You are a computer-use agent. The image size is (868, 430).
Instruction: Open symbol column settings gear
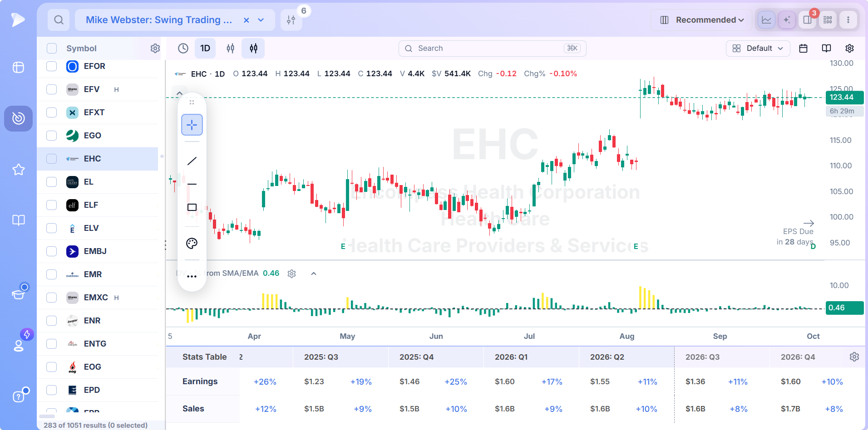(x=155, y=49)
